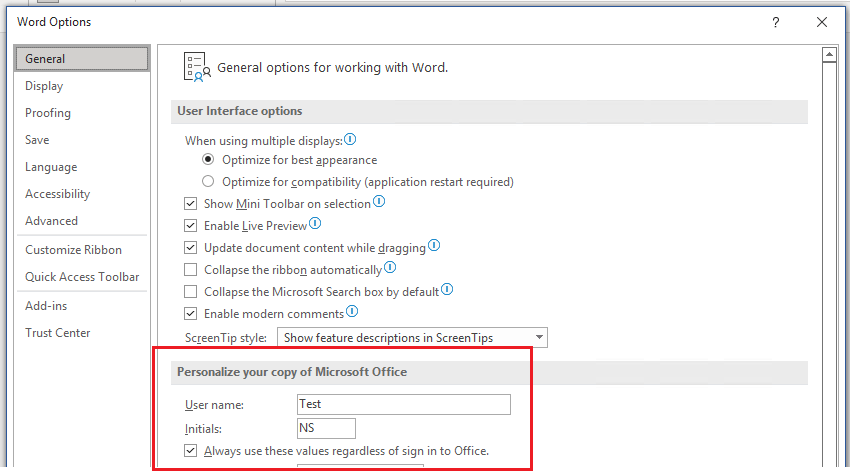Click the Initials text field
This screenshot has width=850, height=474.
tap(326, 428)
